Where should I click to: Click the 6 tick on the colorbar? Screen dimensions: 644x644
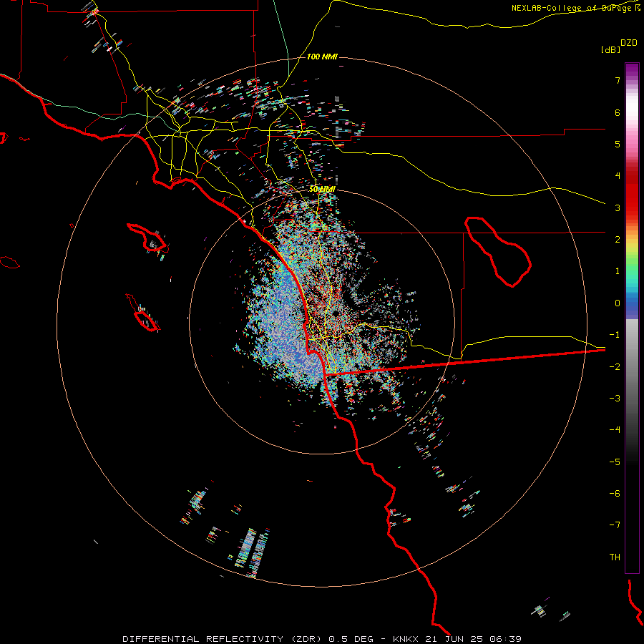pos(618,112)
